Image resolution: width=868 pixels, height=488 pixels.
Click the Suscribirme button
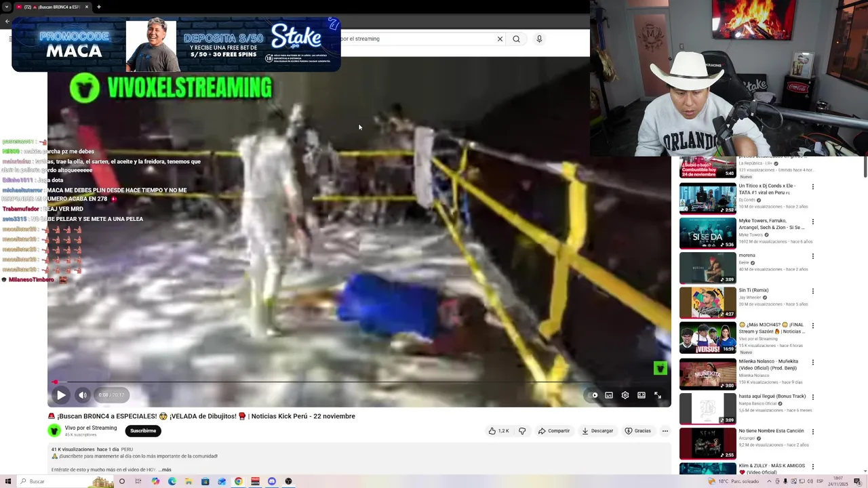coord(143,431)
